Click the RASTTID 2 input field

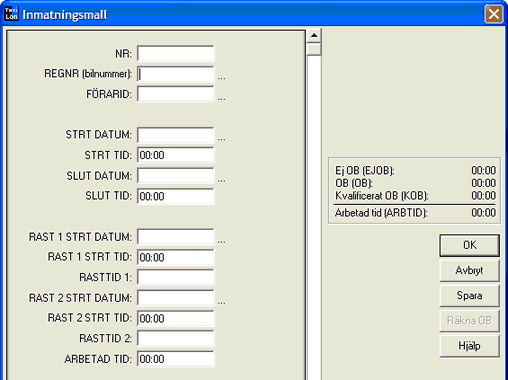point(175,339)
